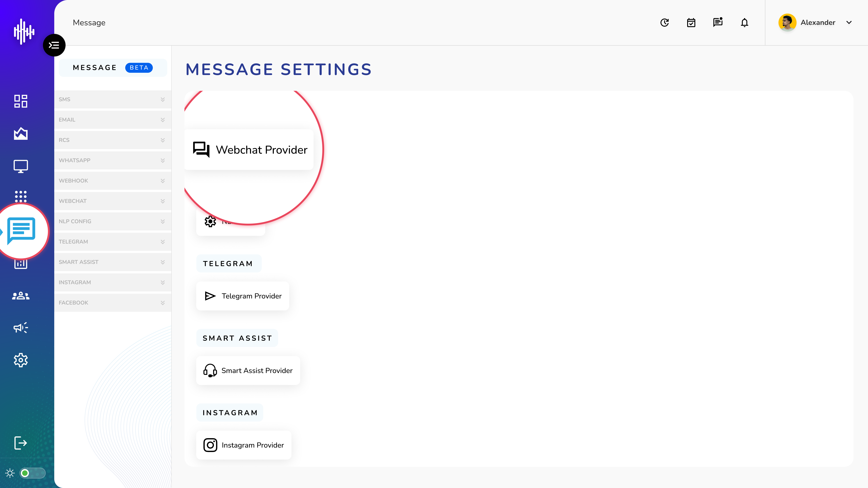Click the MESSAGE SETTINGS heading
Screen dimensions: 868x488
[279, 69]
